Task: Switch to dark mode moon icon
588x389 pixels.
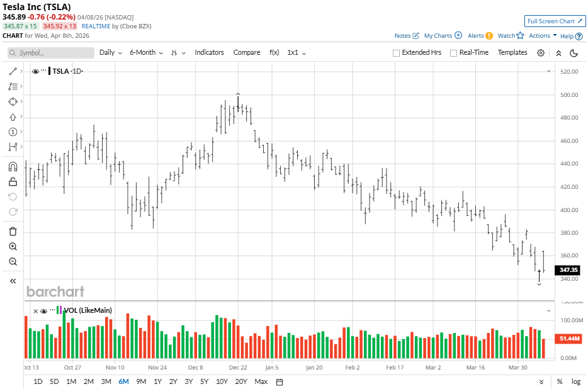Action: [574, 53]
